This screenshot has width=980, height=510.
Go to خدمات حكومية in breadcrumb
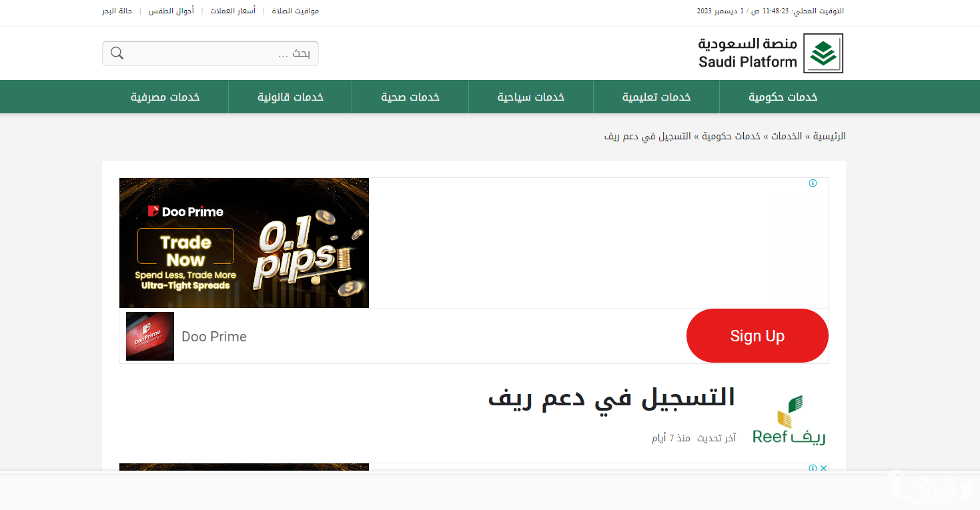pos(731,136)
